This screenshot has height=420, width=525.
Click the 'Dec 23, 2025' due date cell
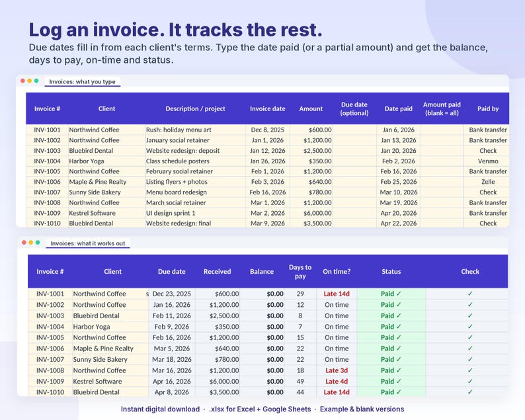point(171,294)
